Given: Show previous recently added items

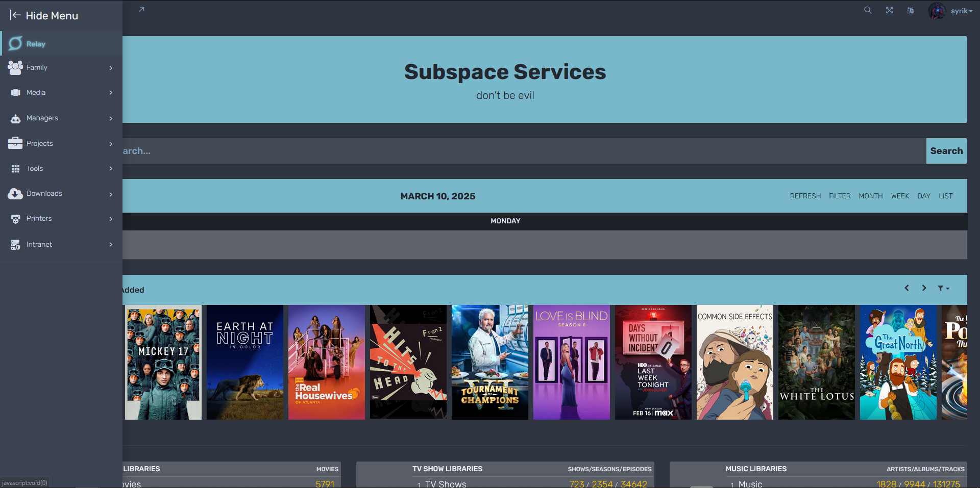Looking at the screenshot, I should (906, 288).
